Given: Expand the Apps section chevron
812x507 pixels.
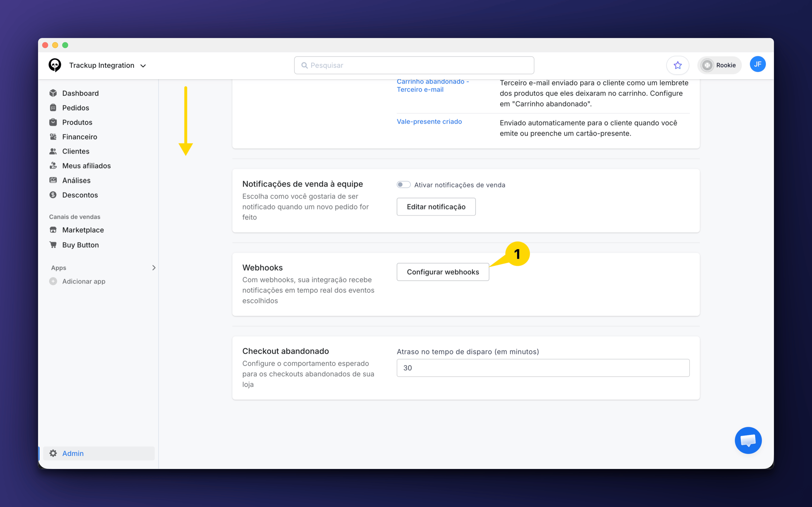Looking at the screenshot, I should [x=154, y=267].
